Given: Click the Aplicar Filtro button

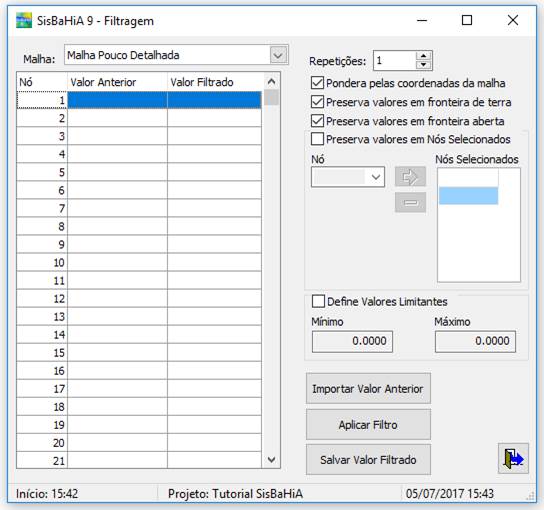Looking at the screenshot, I should point(368,424).
